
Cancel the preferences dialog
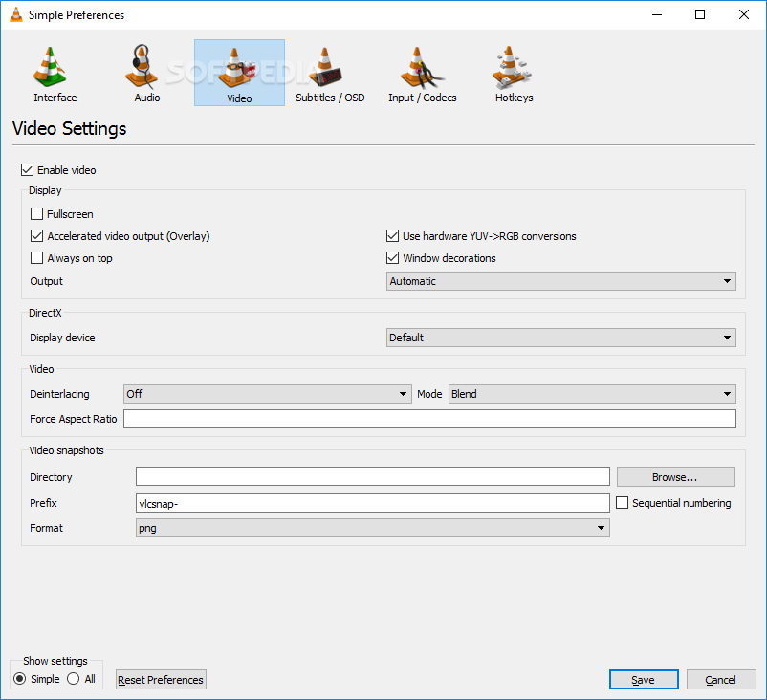[721, 680]
